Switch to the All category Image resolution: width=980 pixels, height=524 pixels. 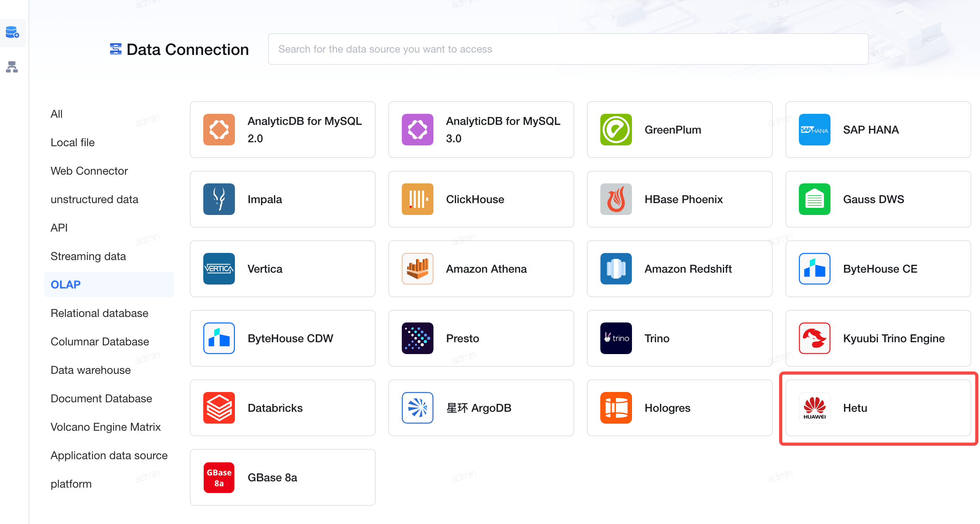click(57, 114)
